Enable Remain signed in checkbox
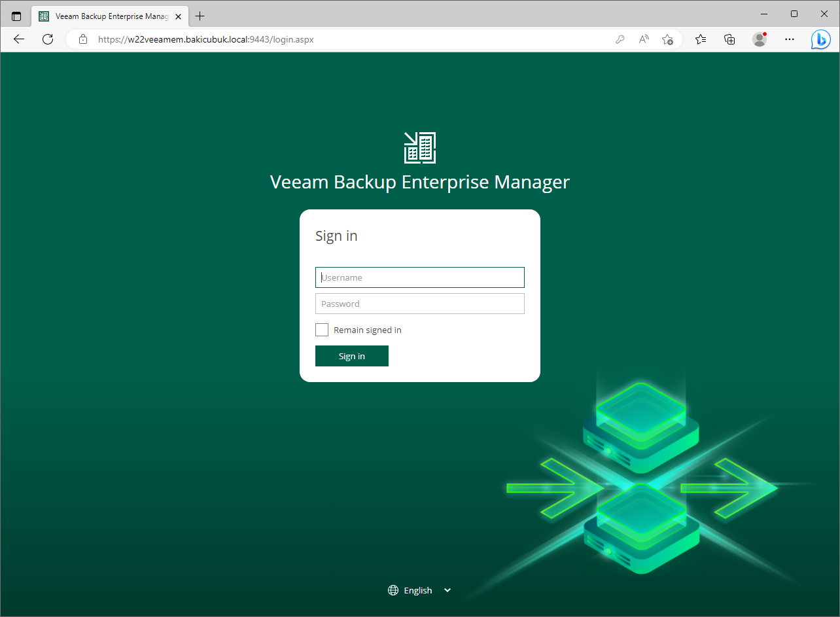Screen dimensions: 840x617 pos(322,330)
